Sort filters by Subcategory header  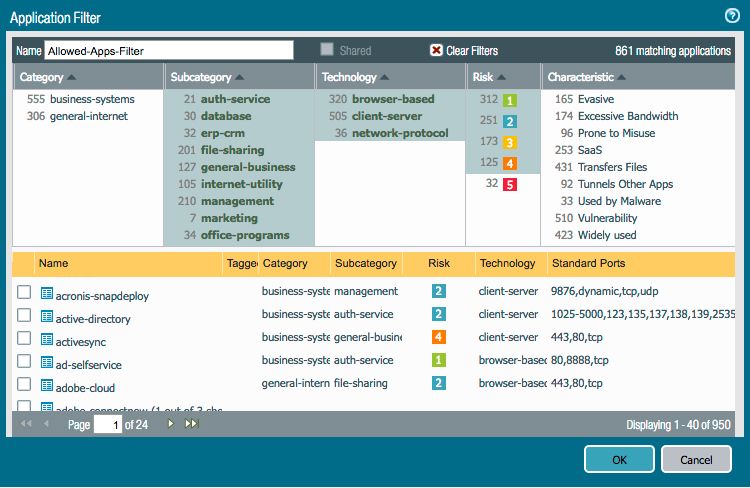pyautogui.click(x=239, y=77)
